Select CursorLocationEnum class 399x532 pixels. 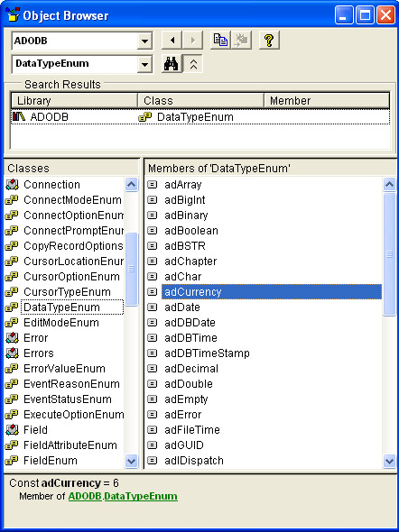73,261
